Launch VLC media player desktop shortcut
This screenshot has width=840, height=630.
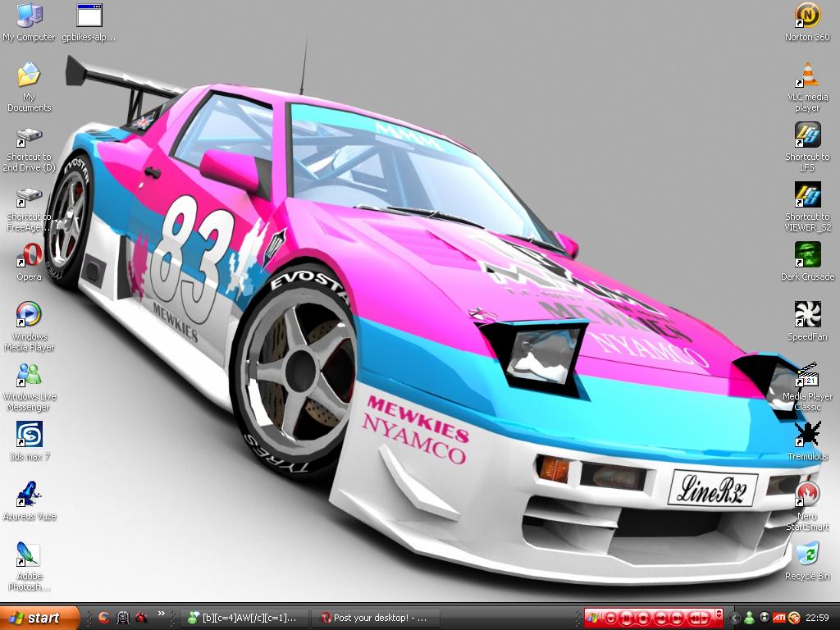click(807, 87)
